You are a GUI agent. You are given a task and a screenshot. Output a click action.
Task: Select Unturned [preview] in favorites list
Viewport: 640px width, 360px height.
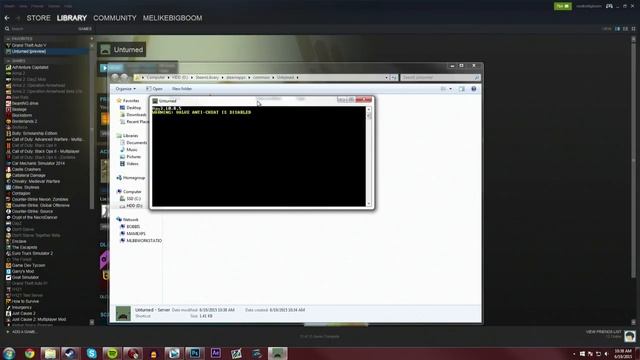point(29,51)
